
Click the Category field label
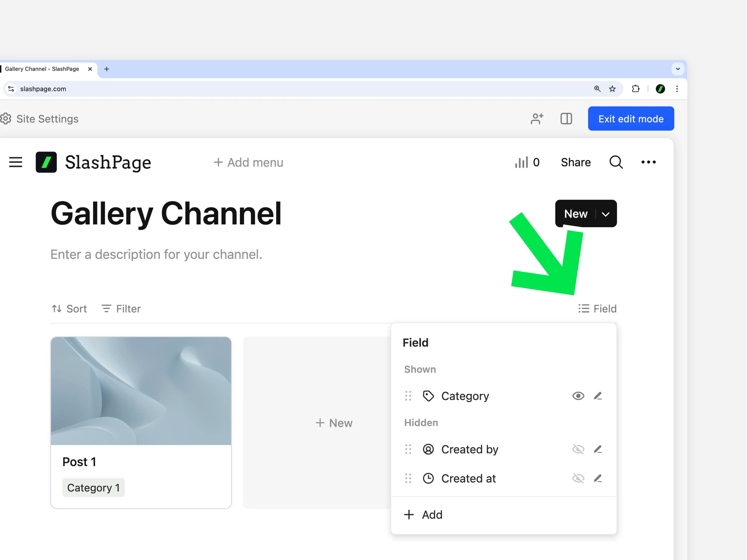tap(465, 396)
